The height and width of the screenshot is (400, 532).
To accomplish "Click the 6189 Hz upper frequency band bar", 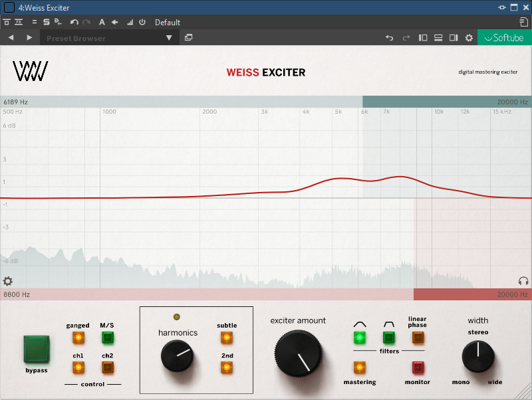I will coord(181,102).
